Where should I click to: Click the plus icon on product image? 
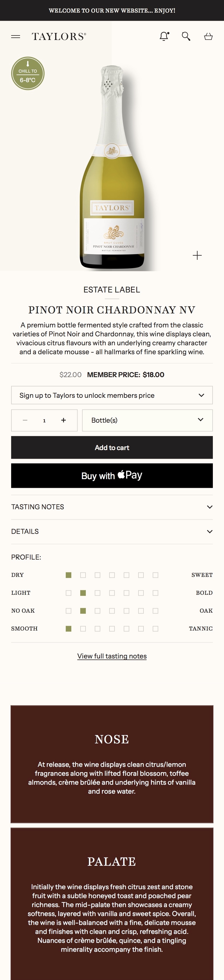(197, 255)
